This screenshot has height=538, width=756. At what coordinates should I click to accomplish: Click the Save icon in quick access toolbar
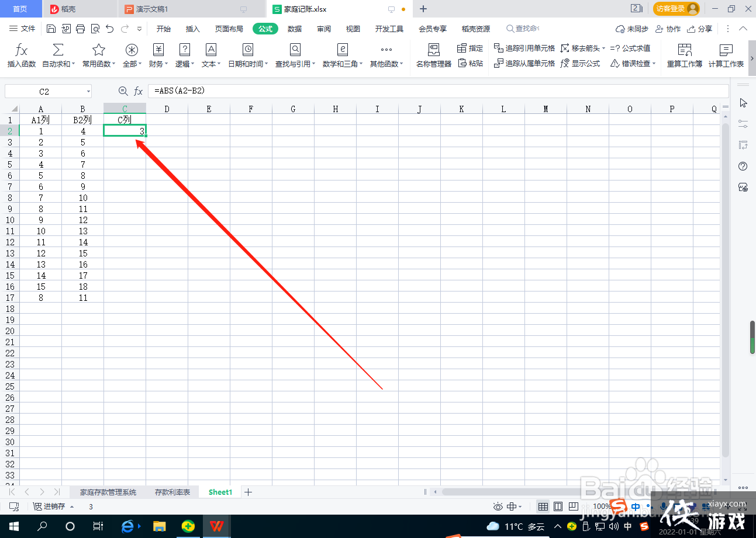click(x=51, y=29)
